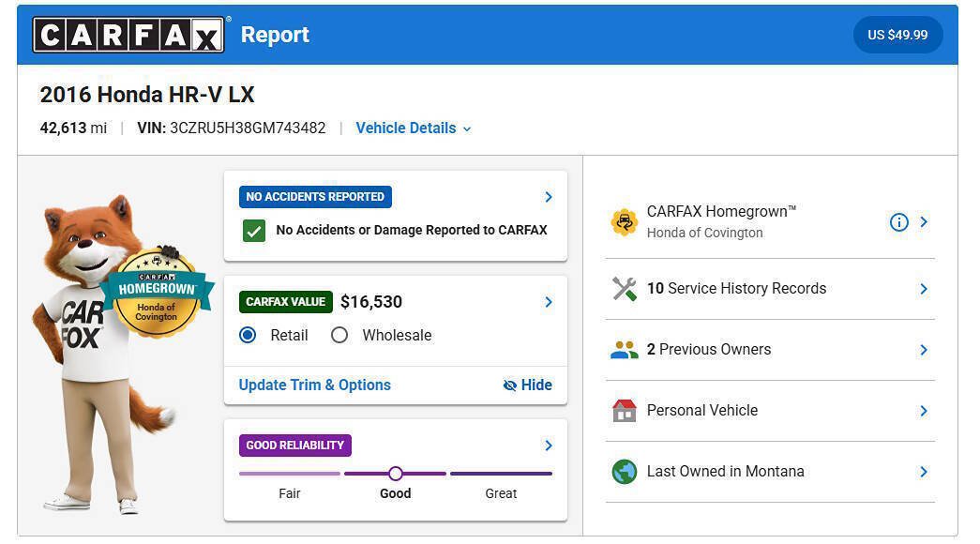
Task: Click the 'Honda of Covington' dealer text in list
Action: (x=704, y=233)
